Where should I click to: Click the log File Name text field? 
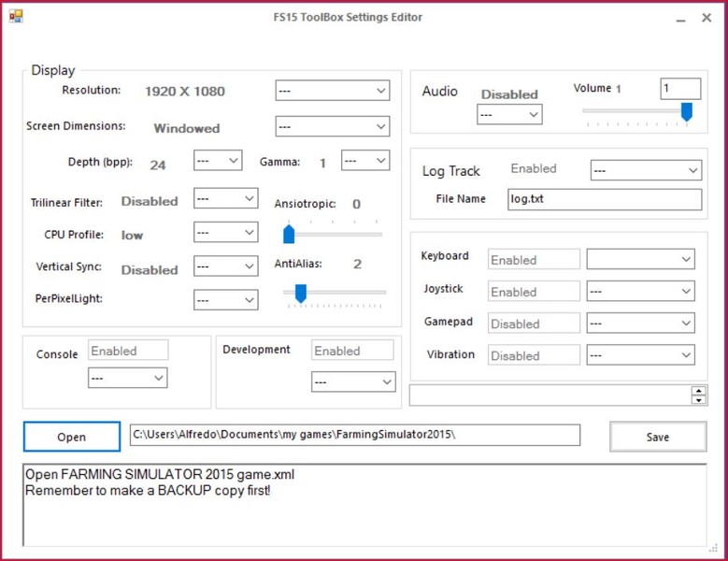pyautogui.click(x=604, y=199)
